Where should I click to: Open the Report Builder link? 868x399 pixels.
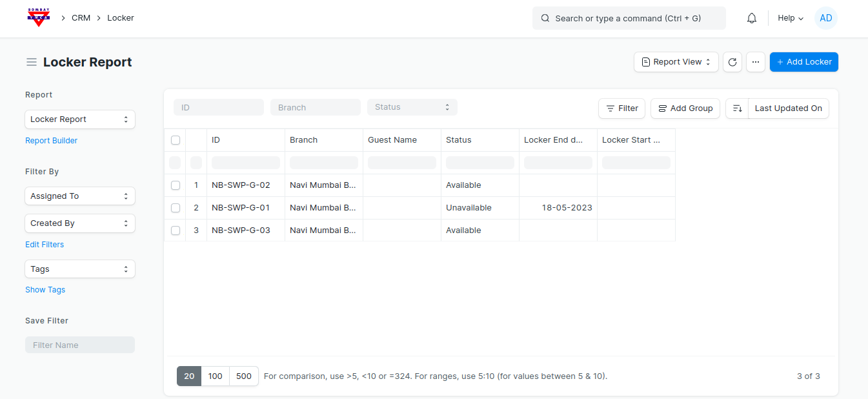(x=51, y=141)
